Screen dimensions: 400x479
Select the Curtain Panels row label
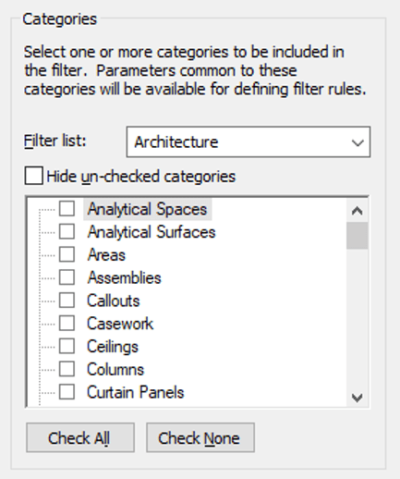pyautogui.click(x=135, y=392)
